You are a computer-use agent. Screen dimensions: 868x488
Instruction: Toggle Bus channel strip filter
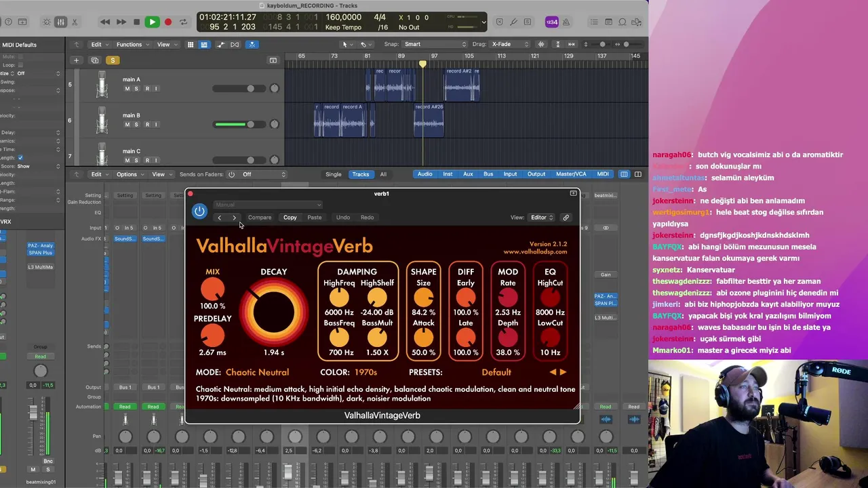click(488, 174)
